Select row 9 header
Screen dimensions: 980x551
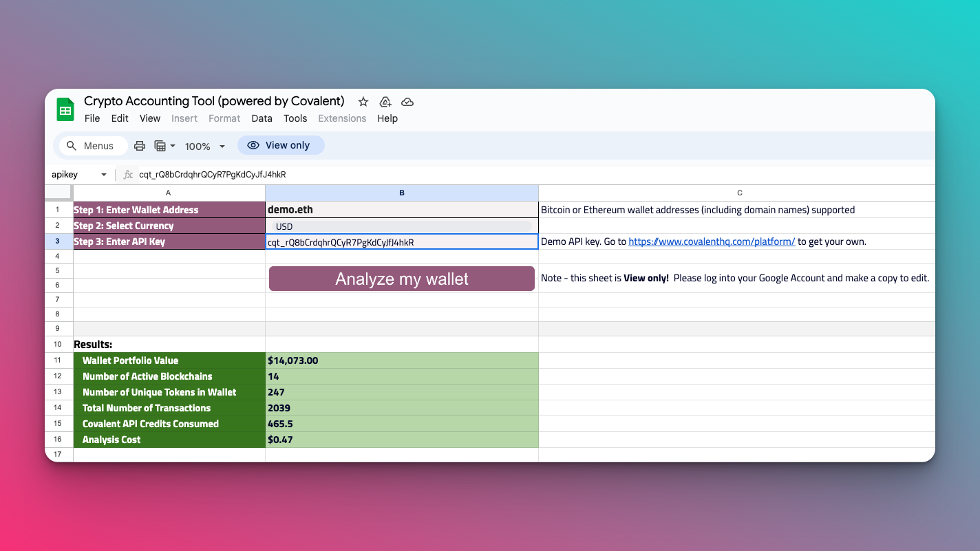click(x=58, y=329)
